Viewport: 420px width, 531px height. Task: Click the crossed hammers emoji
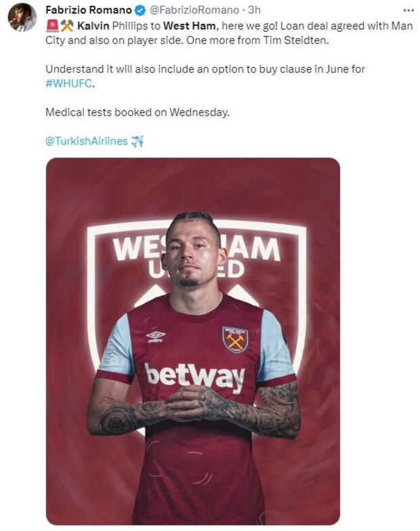tap(66, 25)
